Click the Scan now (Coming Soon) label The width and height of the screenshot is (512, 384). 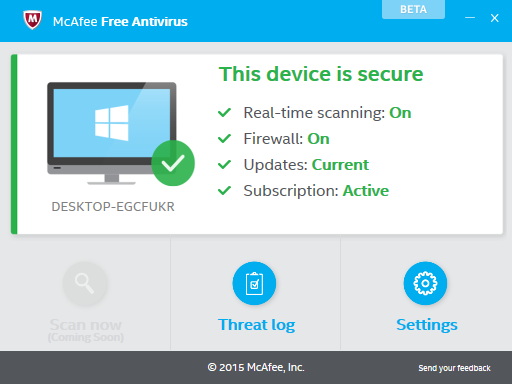click(86, 330)
